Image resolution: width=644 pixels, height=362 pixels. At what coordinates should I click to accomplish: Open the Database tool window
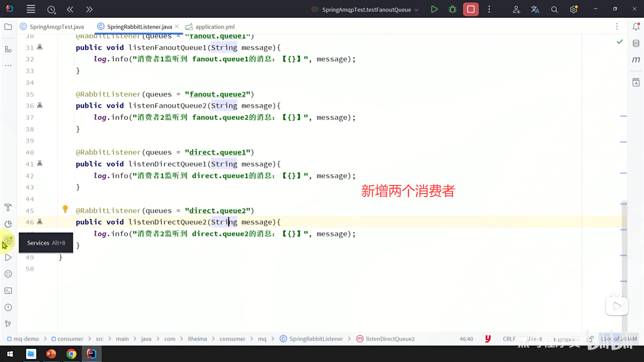pyautogui.click(x=636, y=44)
